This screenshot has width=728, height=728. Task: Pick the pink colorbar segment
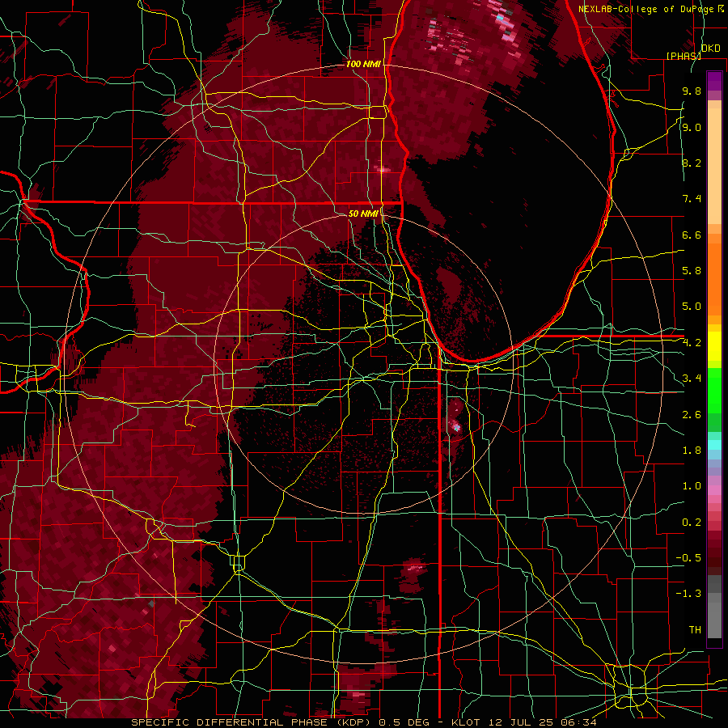click(714, 490)
